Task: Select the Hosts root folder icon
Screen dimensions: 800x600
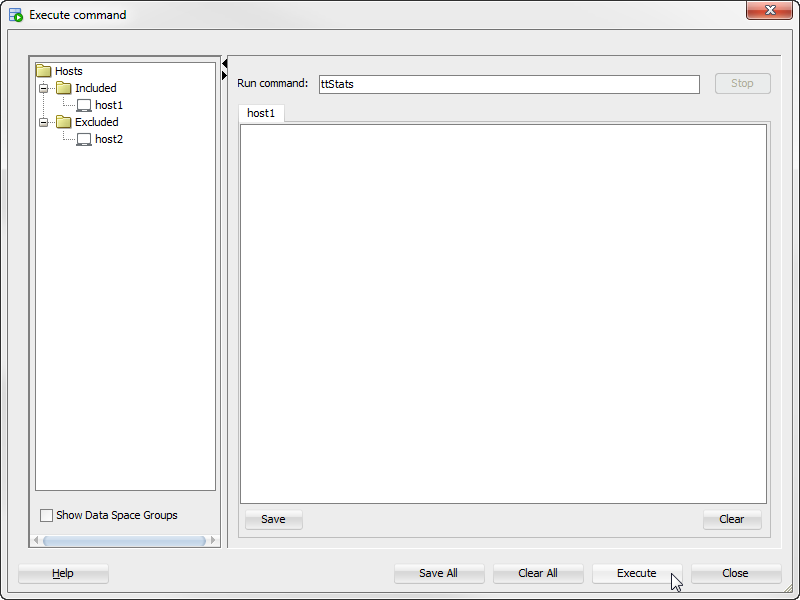Action: [44, 70]
